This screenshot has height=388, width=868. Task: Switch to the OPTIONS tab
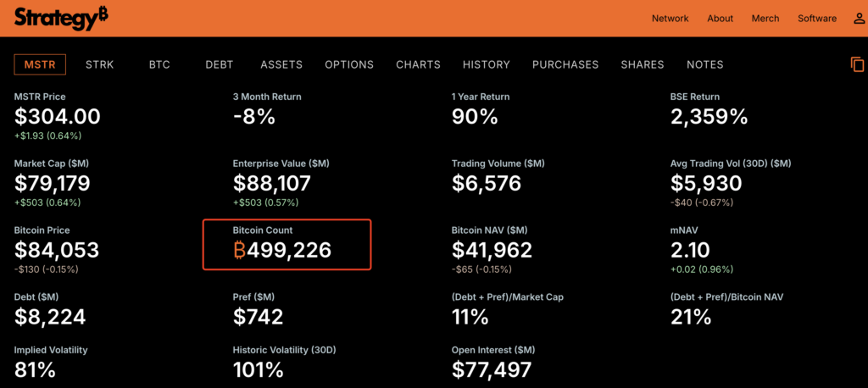[x=349, y=64]
